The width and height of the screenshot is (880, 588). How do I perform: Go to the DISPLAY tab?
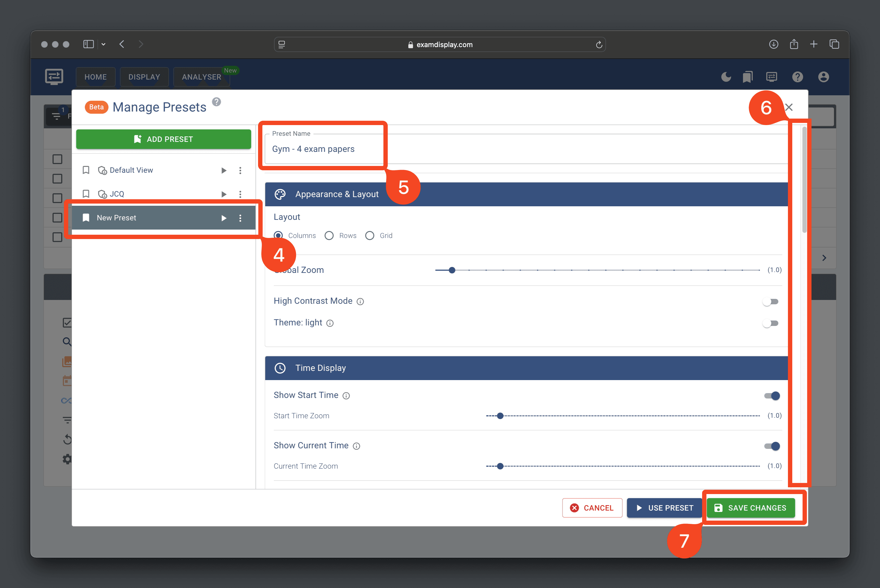click(x=144, y=77)
